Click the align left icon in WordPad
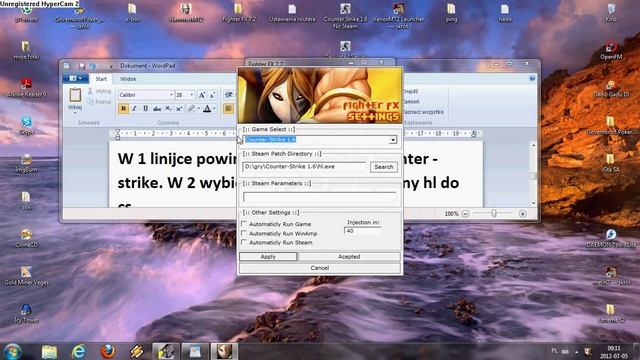Viewport: 640px width, 360px height. click(229, 109)
